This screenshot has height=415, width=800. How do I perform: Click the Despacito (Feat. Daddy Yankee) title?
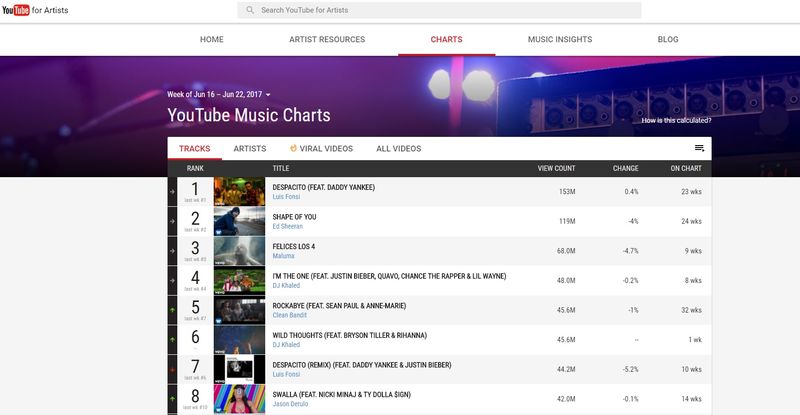[323, 187]
